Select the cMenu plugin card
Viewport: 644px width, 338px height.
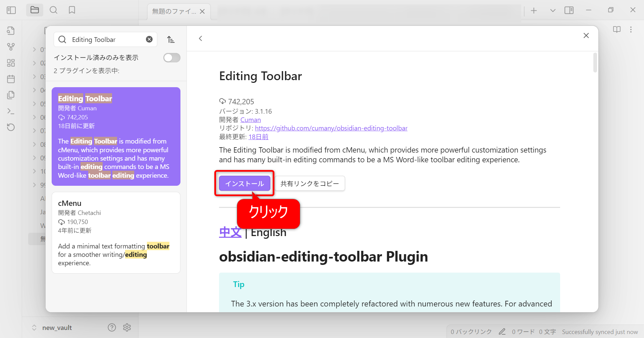(116, 233)
